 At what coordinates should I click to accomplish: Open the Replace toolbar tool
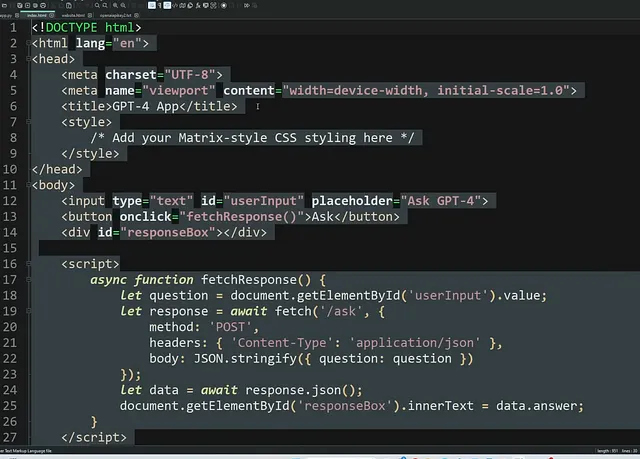click(x=105, y=5)
